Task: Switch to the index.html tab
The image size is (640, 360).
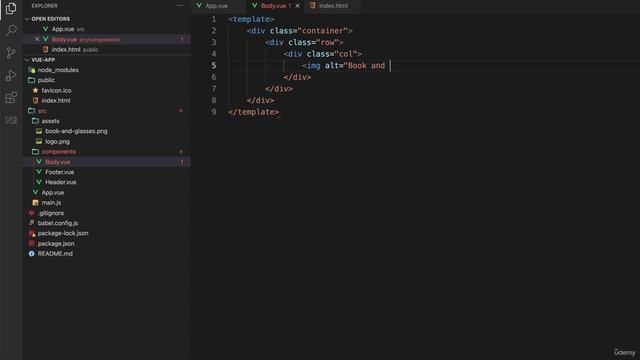Action: coord(333,6)
